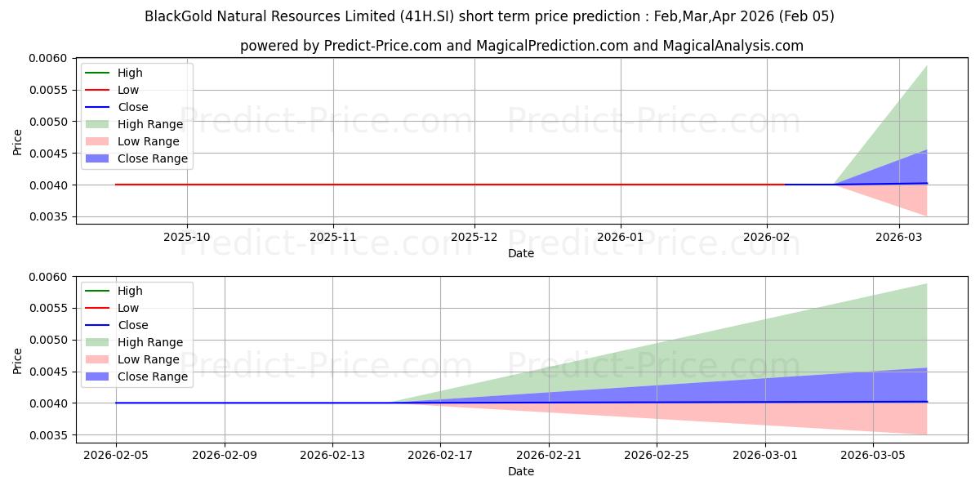Click the 'powered by Predict-Price.com' subtitle
980x490 pixels.
point(521,46)
